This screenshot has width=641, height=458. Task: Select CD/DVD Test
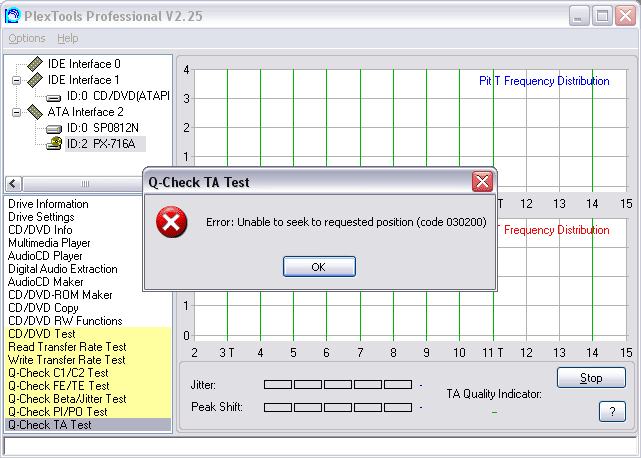point(88,334)
